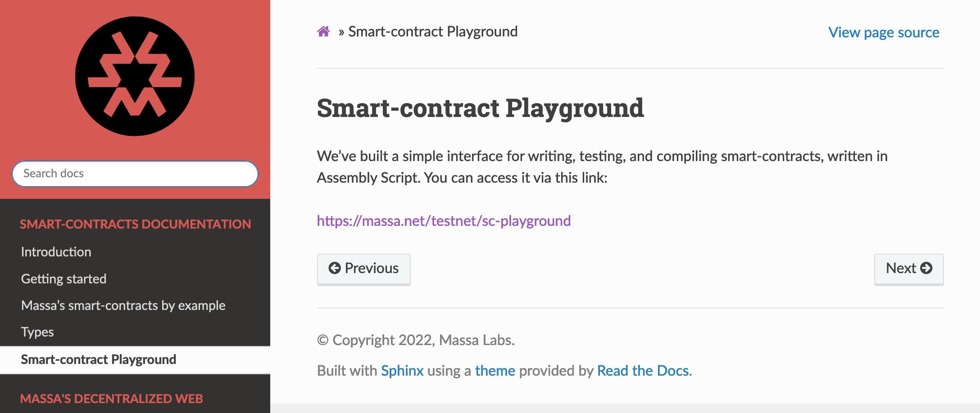Click Massa's Decentralized Web section heading
Viewport: 980px width, 413px height.
click(111, 399)
